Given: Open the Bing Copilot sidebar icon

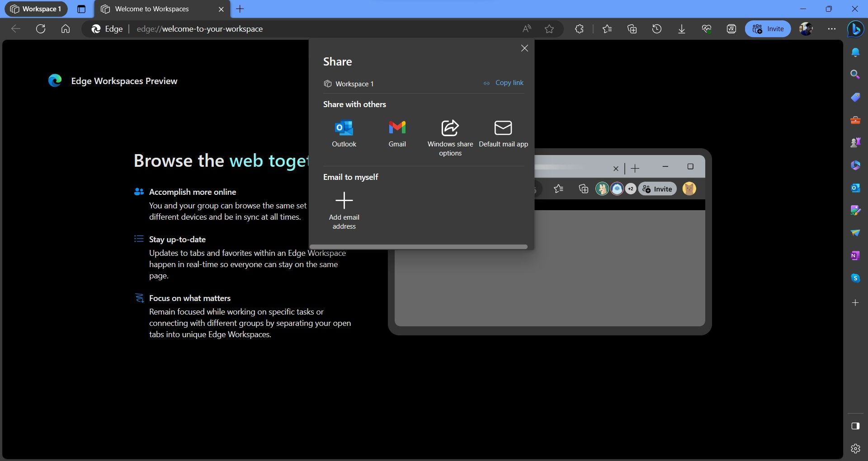Looking at the screenshot, I should click(x=855, y=29).
